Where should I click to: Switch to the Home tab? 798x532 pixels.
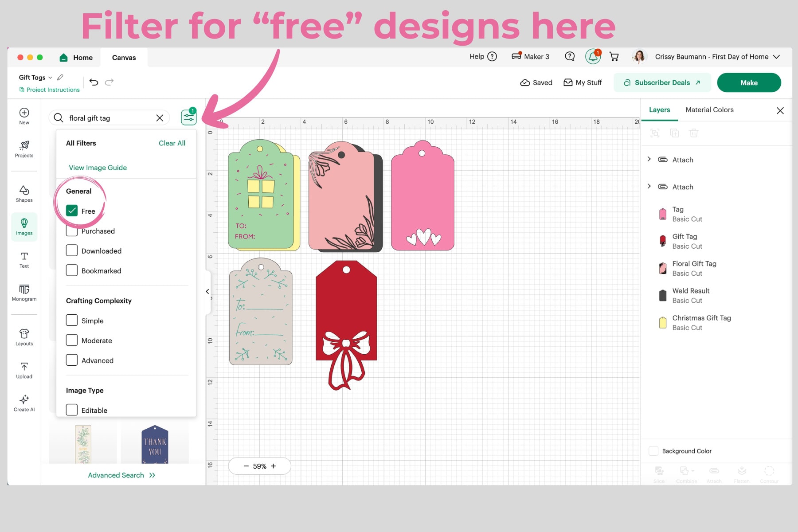(76, 58)
